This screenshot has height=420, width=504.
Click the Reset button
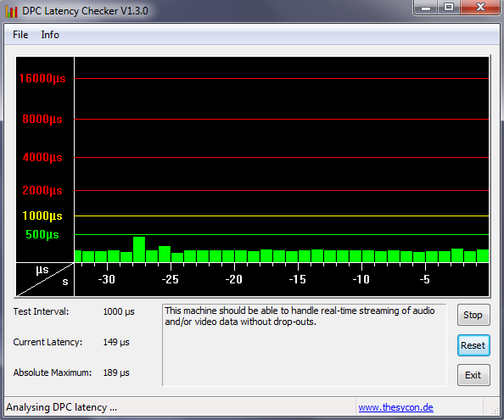[x=473, y=345]
